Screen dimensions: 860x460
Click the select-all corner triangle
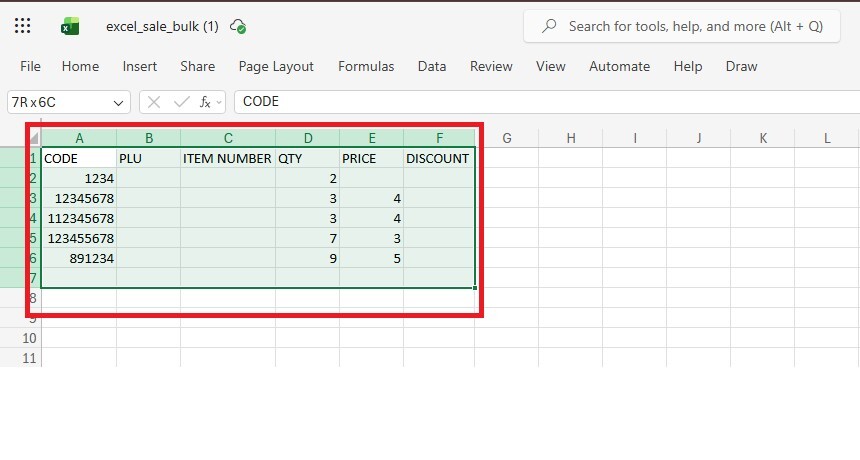pyautogui.click(x=34, y=138)
